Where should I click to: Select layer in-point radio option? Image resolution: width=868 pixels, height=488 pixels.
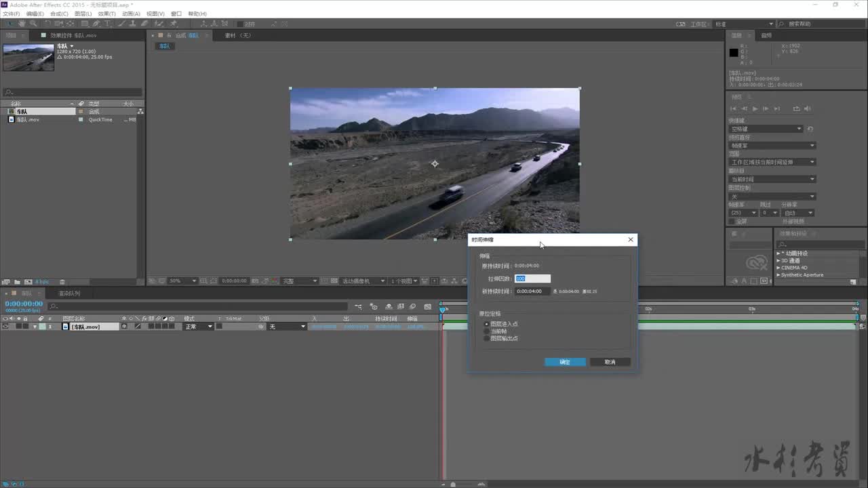point(486,324)
